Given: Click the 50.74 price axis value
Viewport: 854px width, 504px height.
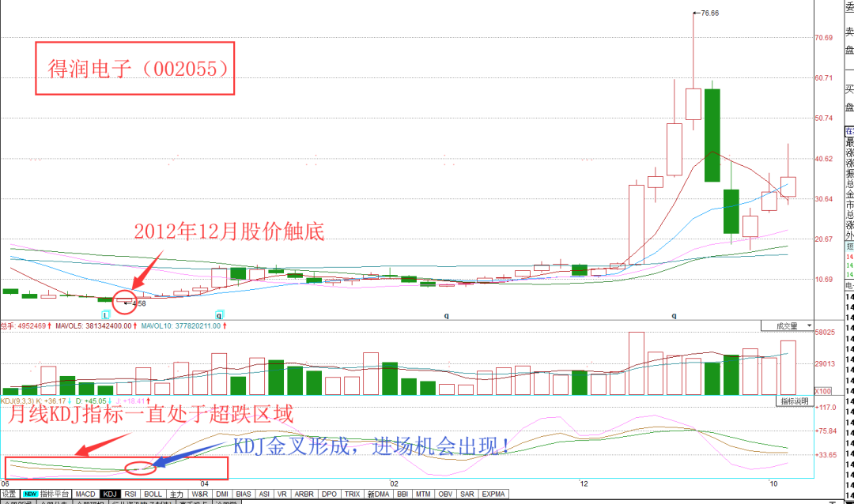Looking at the screenshot, I should (824, 118).
